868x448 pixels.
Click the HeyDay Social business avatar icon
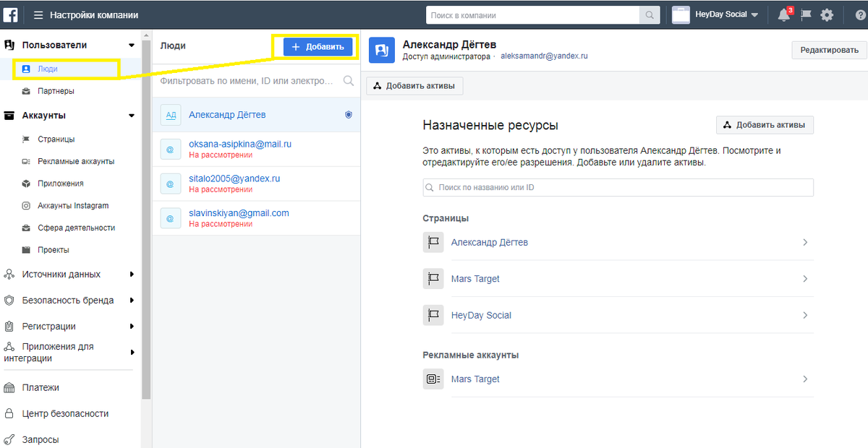(x=681, y=15)
